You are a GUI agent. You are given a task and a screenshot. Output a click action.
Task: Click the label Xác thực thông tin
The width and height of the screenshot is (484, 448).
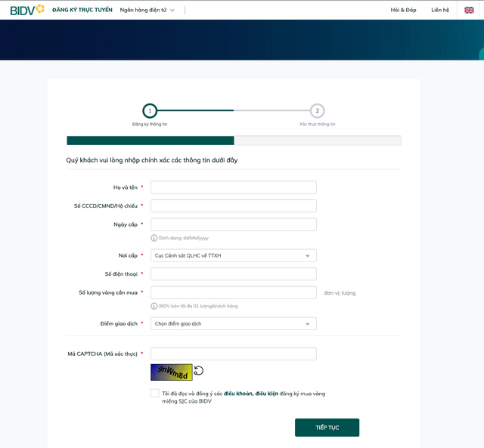coord(317,124)
